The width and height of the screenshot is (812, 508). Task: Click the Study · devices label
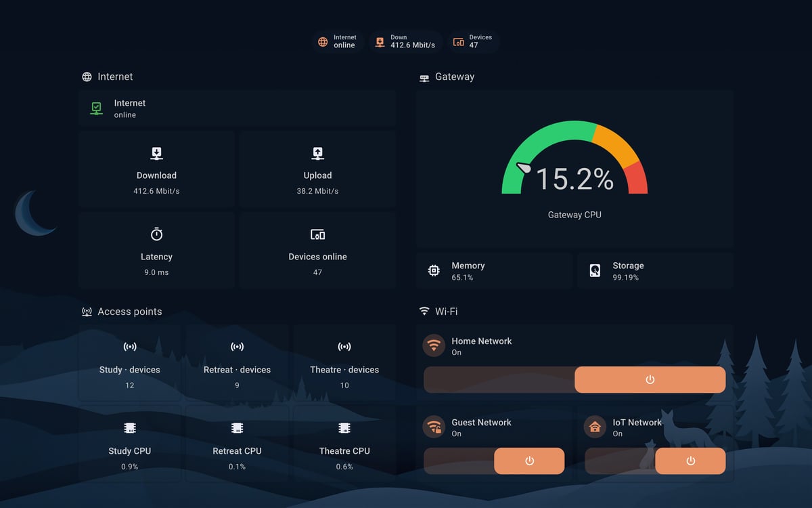pos(130,370)
